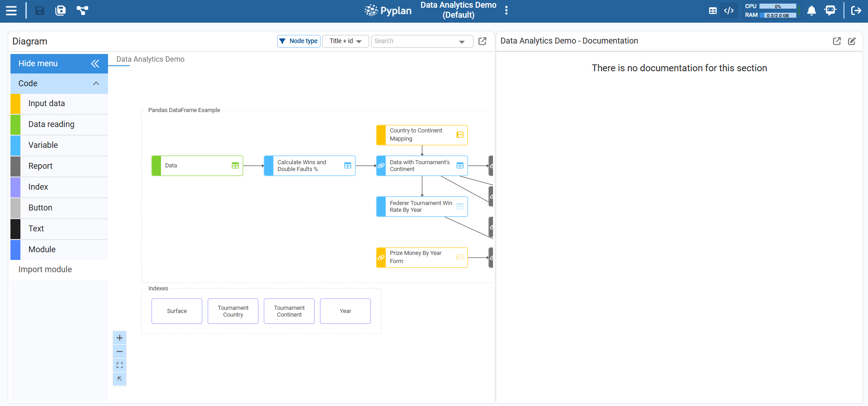The image size is (868, 406).
Task: Open the Title + id dropdown
Action: [x=345, y=41]
